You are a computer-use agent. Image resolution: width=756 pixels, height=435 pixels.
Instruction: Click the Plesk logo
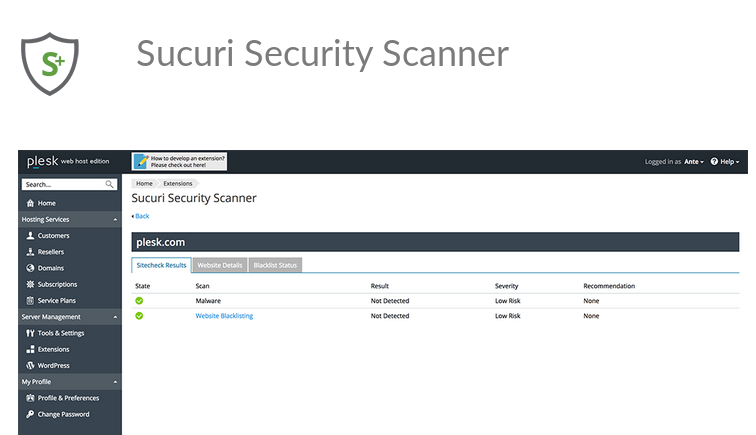click(42, 161)
